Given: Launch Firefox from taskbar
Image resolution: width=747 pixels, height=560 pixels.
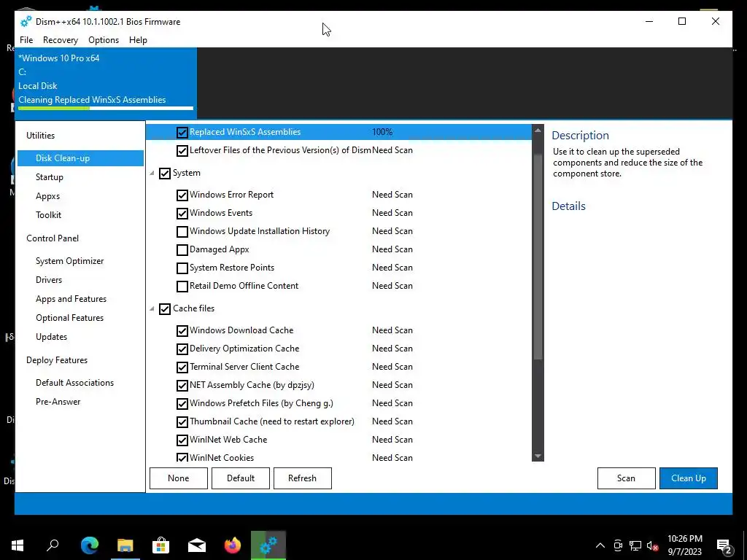Looking at the screenshot, I should pos(233,545).
